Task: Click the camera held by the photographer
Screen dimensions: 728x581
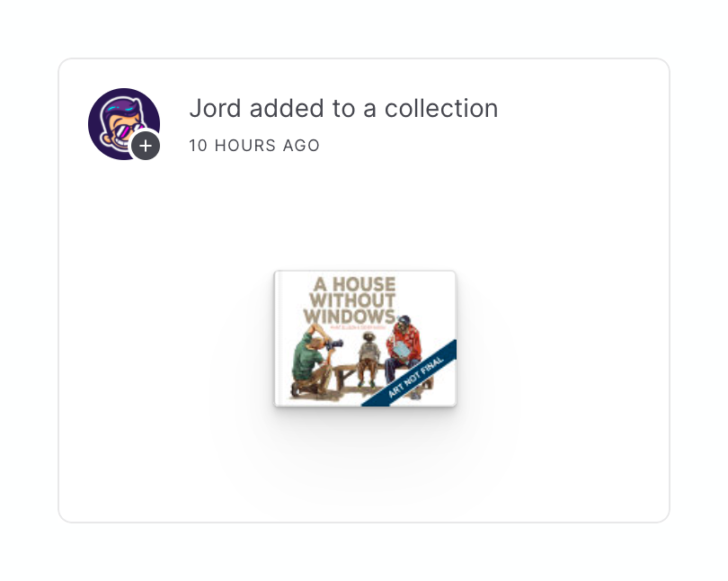Action: 334,344
